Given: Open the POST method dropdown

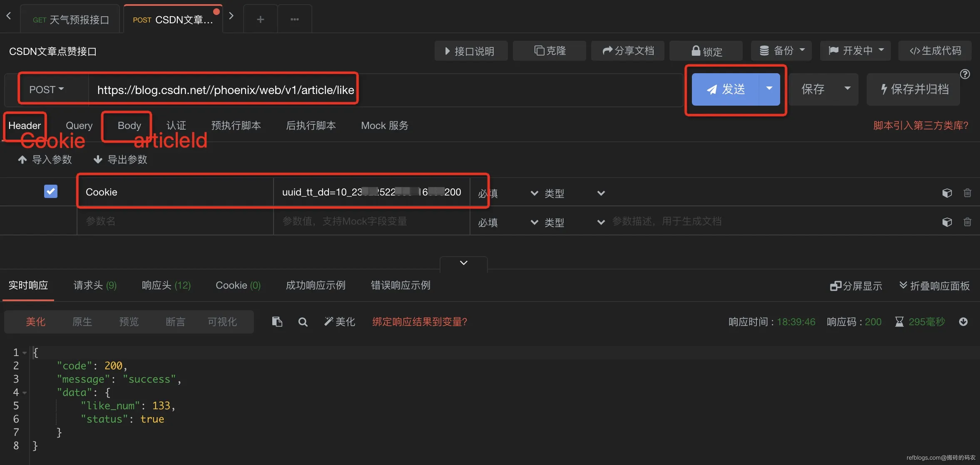Looking at the screenshot, I should click(47, 89).
